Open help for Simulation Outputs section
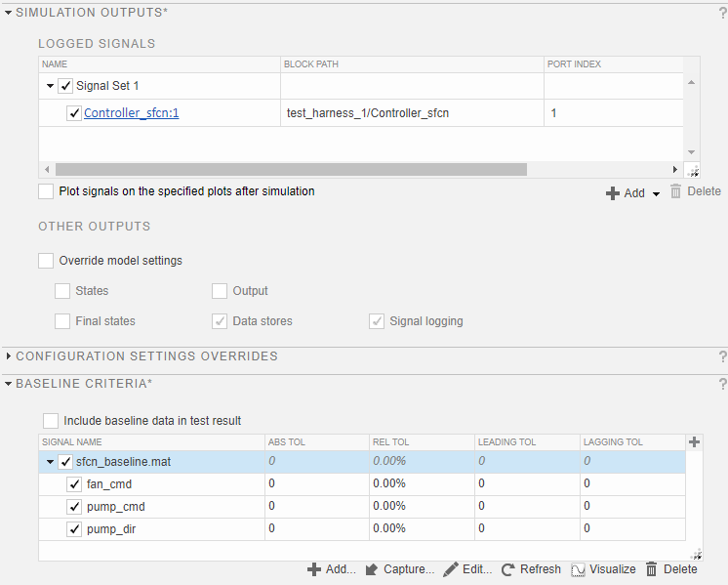This screenshot has width=728, height=585. [722, 13]
